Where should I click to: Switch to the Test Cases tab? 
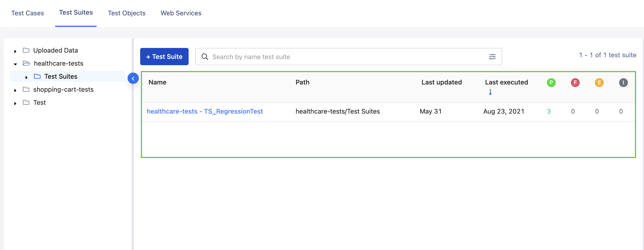pos(27,13)
